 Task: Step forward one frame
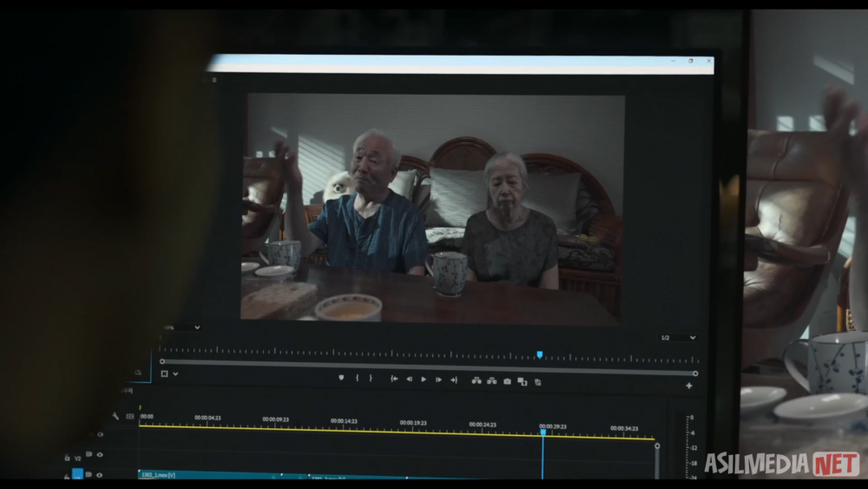(x=438, y=379)
